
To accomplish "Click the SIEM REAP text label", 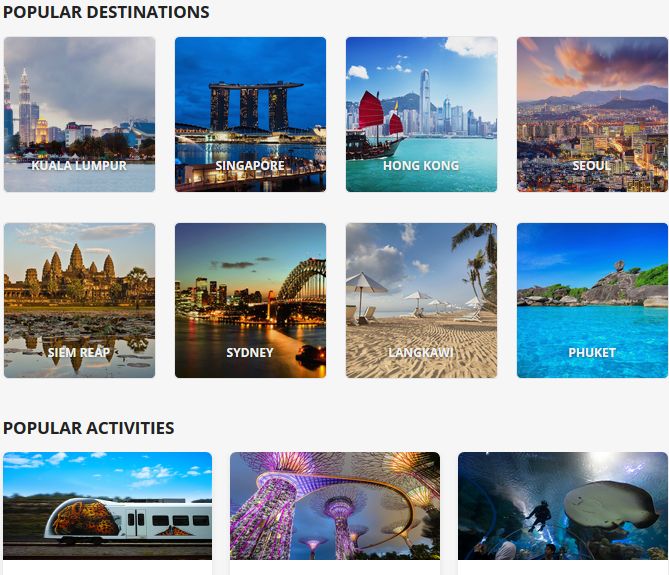I will pyautogui.click(x=79, y=352).
